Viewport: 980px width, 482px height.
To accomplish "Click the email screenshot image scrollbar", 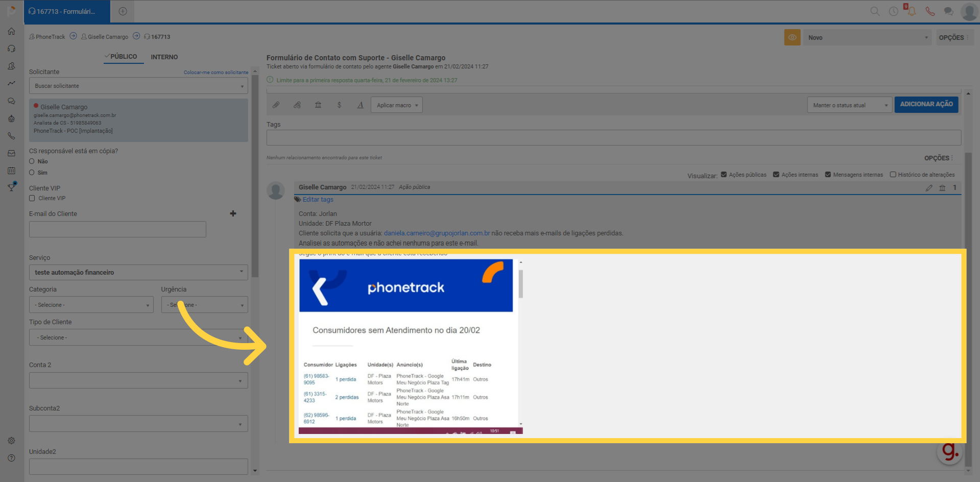I will [x=521, y=283].
